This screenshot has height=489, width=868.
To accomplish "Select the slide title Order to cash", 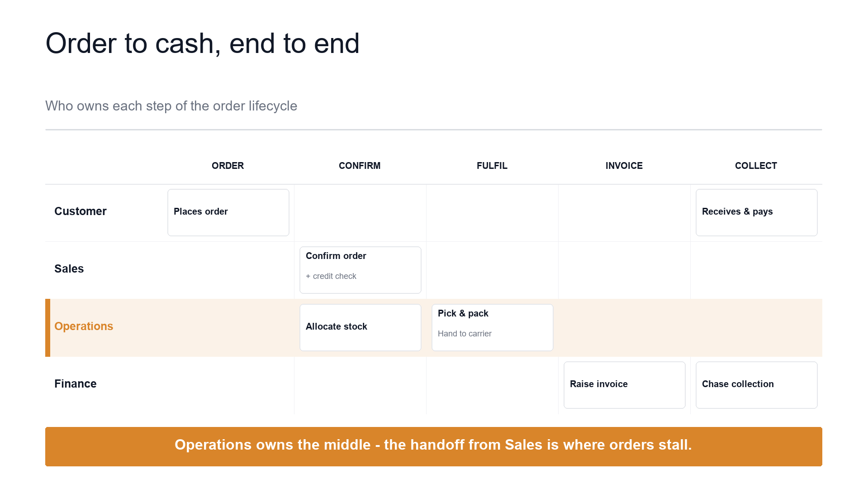I will (x=203, y=43).
